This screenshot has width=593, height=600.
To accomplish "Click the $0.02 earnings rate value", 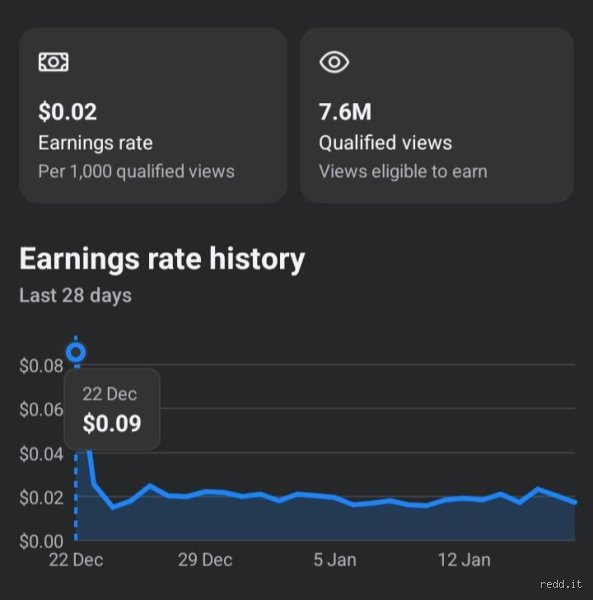I will pyautogui.click(x=67, y=112).
